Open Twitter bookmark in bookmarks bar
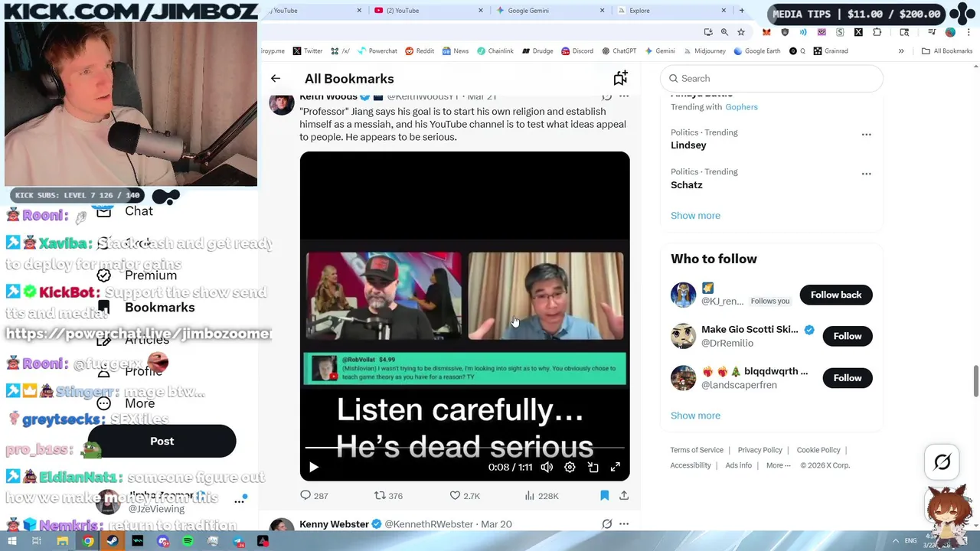The image size is (980, 551). click(x=308, y=51)
